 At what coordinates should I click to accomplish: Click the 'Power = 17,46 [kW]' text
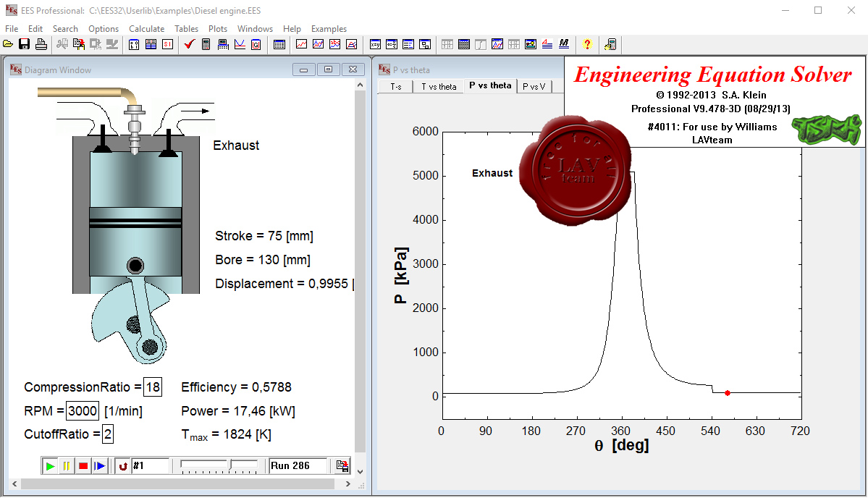tap(238, 410)
